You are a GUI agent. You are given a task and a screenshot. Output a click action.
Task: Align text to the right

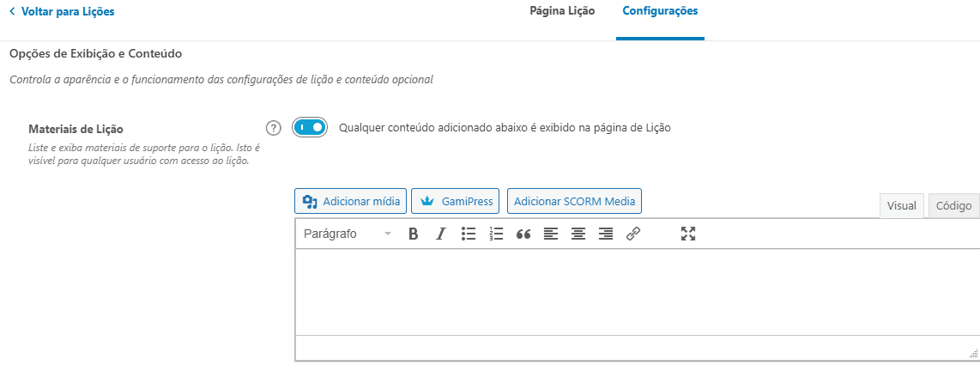pyautogui.click(x=606, y=234)
